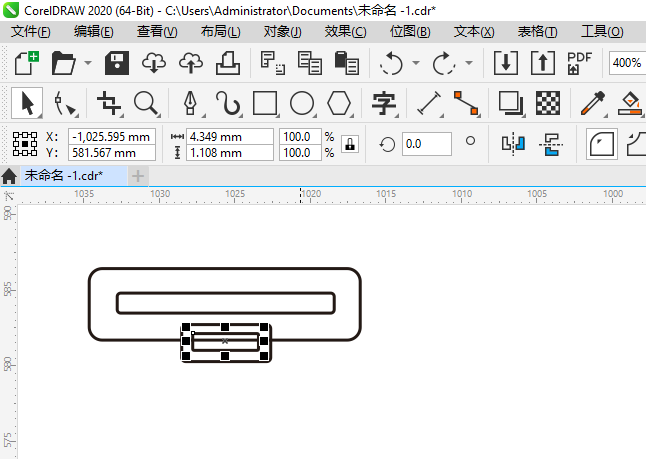Click the vertical scale percent field
This screenshot has height=459, width=646.
[x=300, y=153]
